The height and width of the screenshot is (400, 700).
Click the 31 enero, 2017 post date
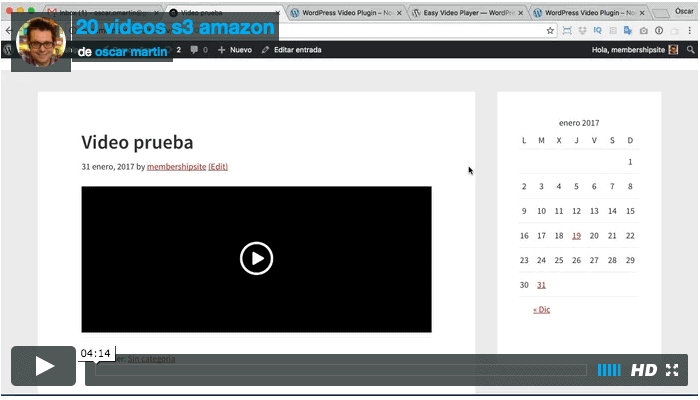pos(108,167)
